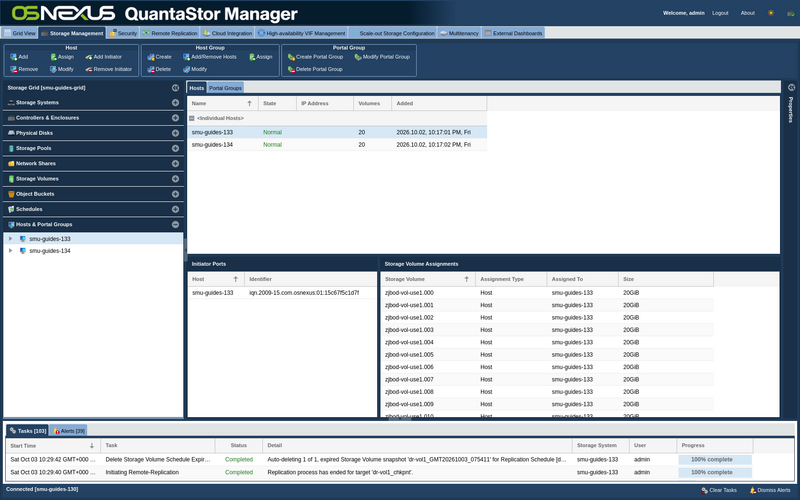Switch to Alerts [39] tab
Viewport: 800px width, 500px height.
click(x=68, y=431)
